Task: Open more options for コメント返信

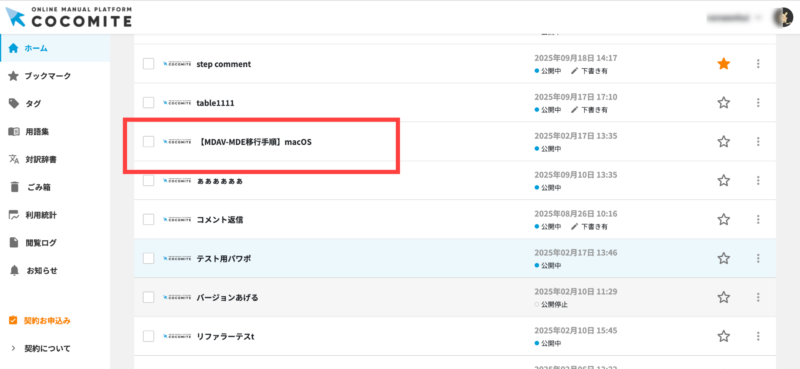Action: 758,219
